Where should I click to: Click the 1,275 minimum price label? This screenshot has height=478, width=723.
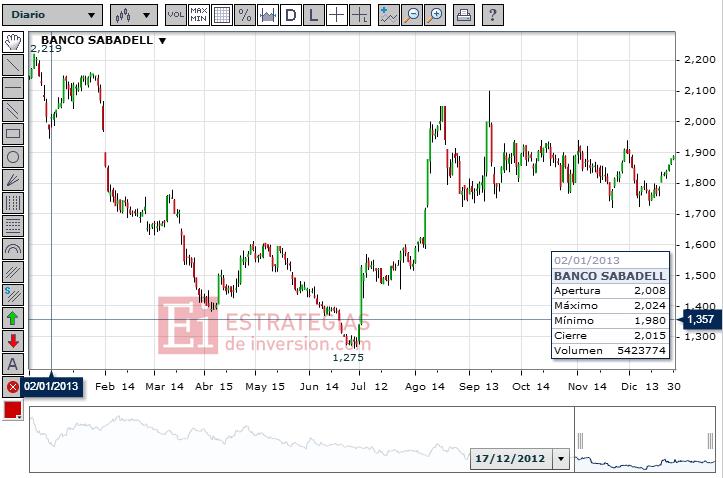pos(348,357)
